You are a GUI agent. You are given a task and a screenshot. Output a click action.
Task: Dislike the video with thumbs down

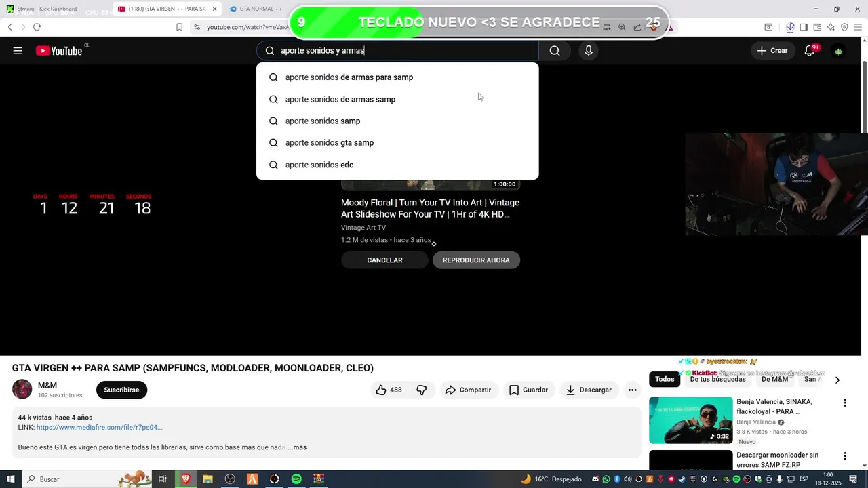421,390
